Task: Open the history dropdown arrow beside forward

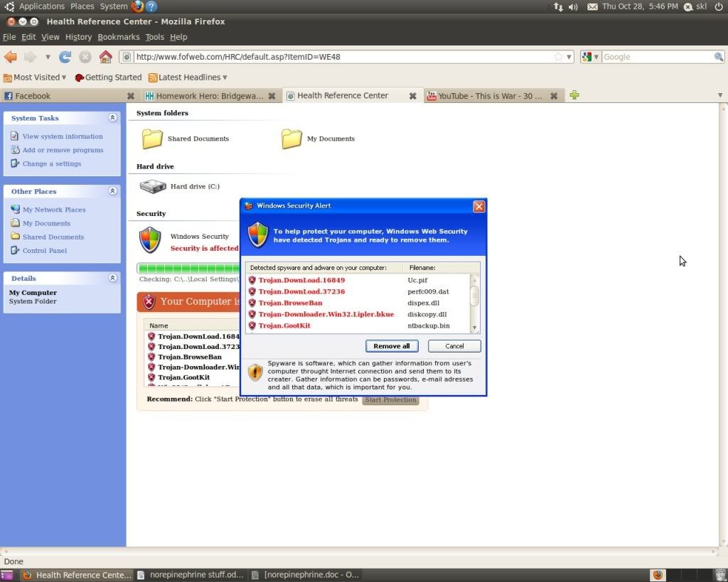Action: [48, 57]
